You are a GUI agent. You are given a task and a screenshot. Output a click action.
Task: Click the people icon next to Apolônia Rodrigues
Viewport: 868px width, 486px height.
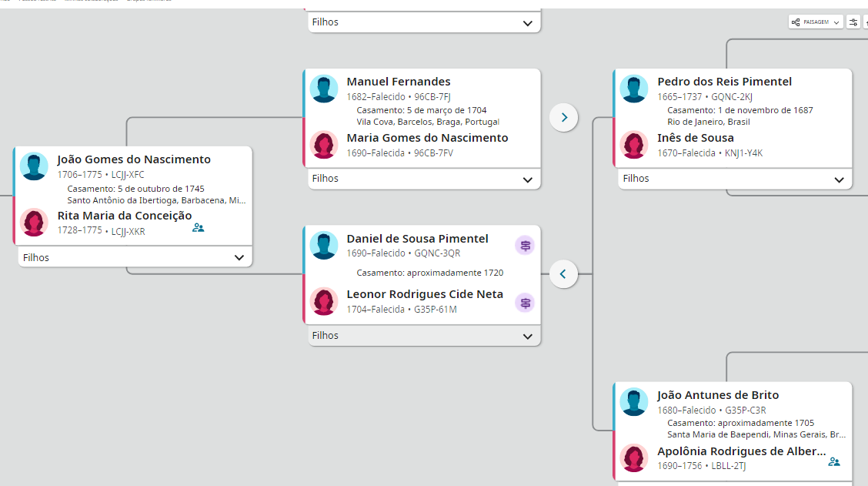(833, 462)
